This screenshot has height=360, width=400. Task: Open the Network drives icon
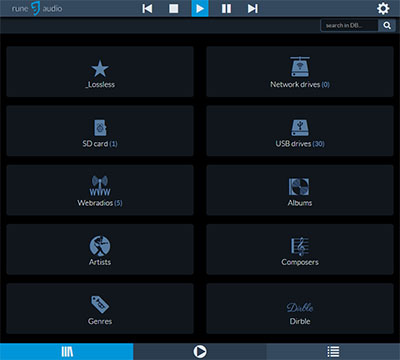[x=300, y=67]
